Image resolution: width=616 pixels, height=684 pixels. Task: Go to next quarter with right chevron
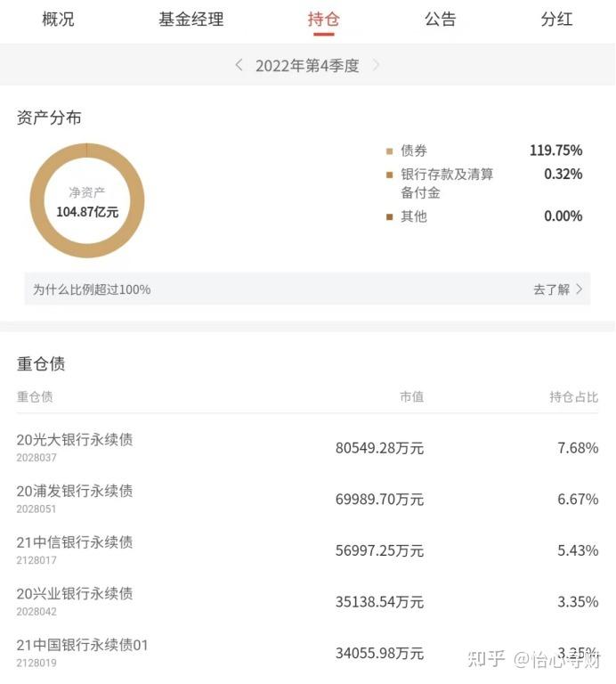tap(376, 65)
